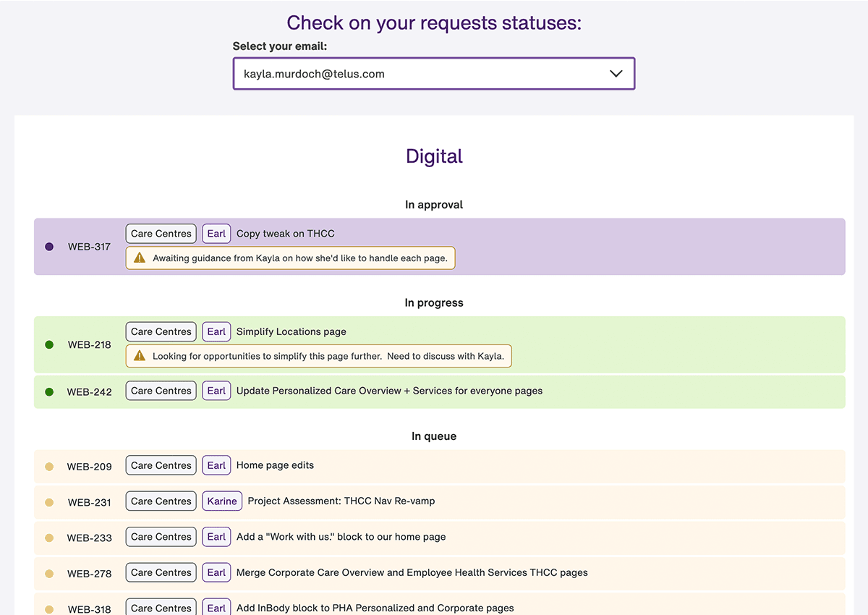
Task: Click green status dot for WEB-242
Action: click(49, 392)
